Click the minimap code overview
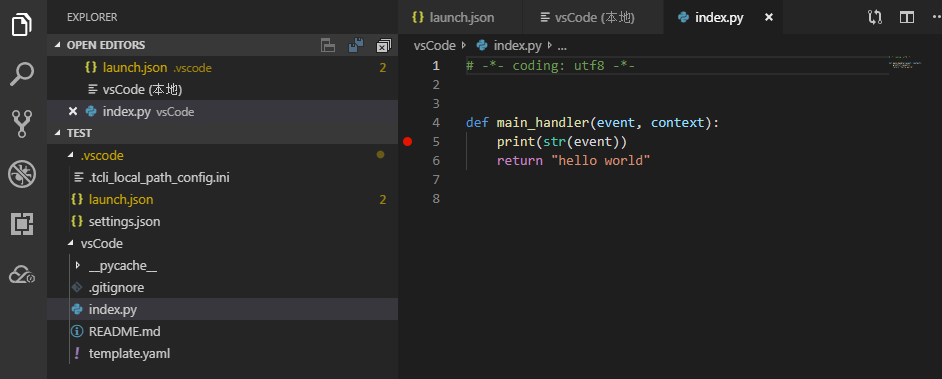The height and width of the screenshot is (379, 942). pos(905,62)
